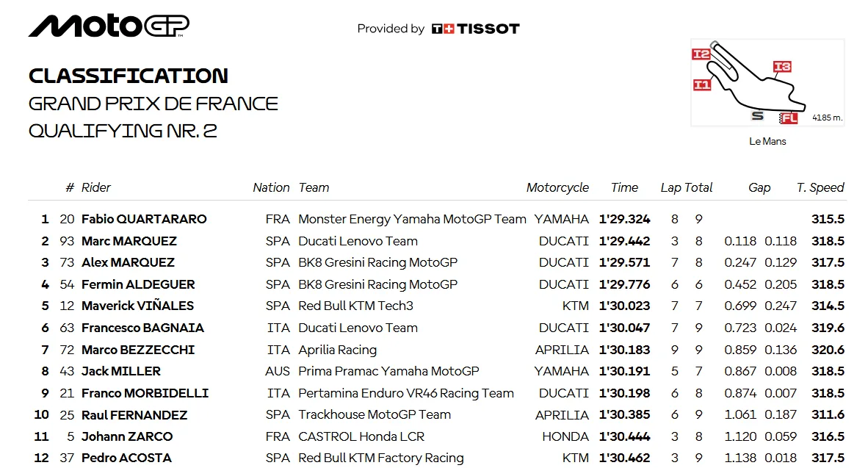Click Johann ZARCO's lap time 1'30.444
Image resolution: width=868 pixels, height=468 pixels.
click(624, 436)
